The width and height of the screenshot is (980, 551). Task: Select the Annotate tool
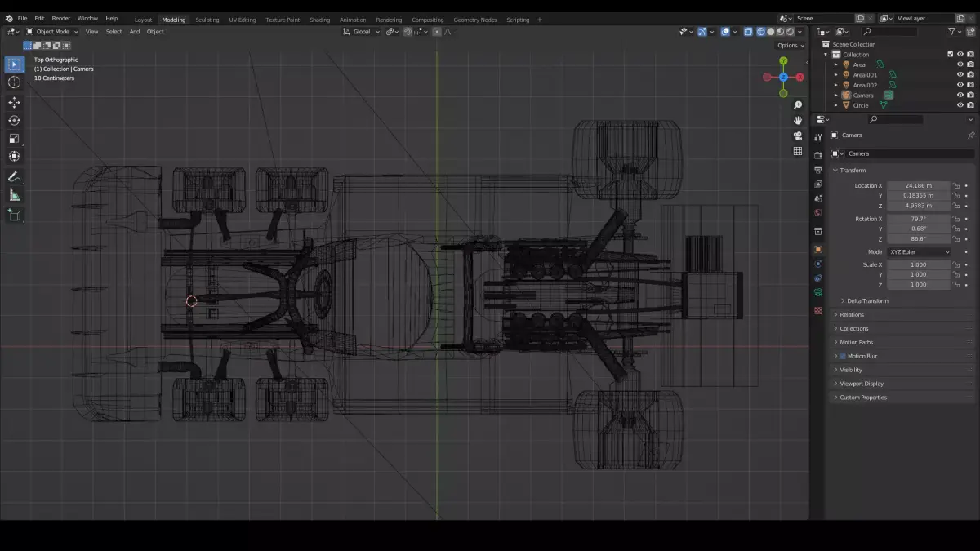[x=14, y=177]
